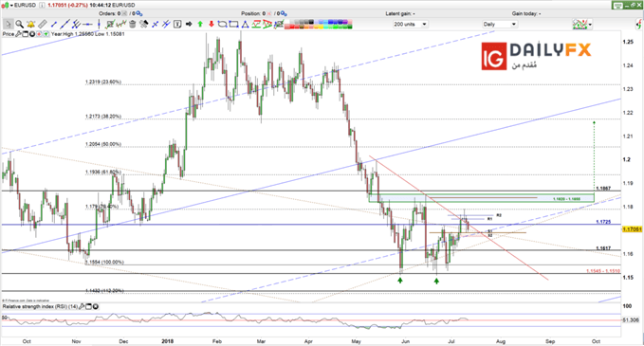644x346 pixels.
Task: Select the horizontal line tool
Action: (x=87, y=25)
